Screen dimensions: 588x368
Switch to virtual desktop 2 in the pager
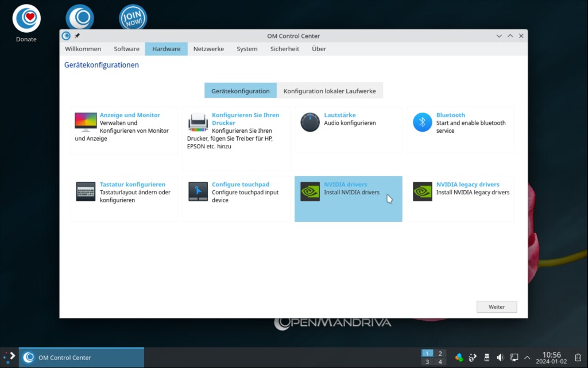point(440,354)
